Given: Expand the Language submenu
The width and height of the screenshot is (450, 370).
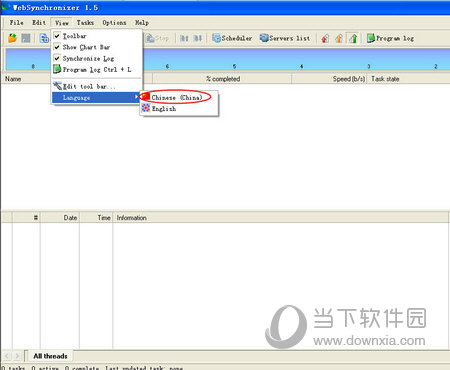Looking at the screenshot, I should click(x=96, y=98).
